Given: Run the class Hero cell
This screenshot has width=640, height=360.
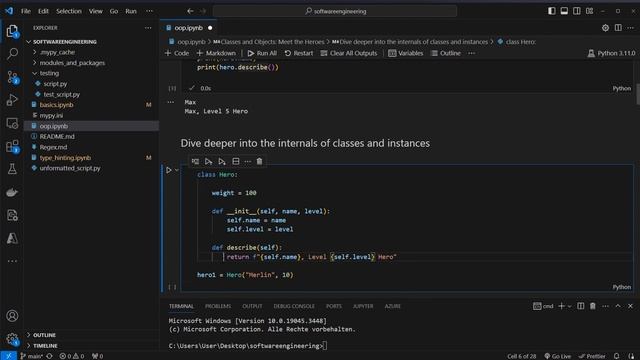Looking at the screenshot, I should click(x=169, y=170).
